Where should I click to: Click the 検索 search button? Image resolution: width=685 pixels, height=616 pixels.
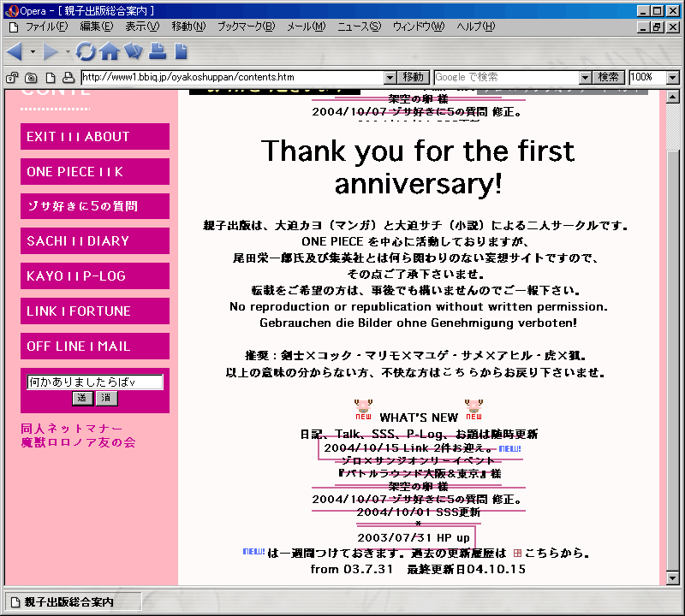[609, 78]
